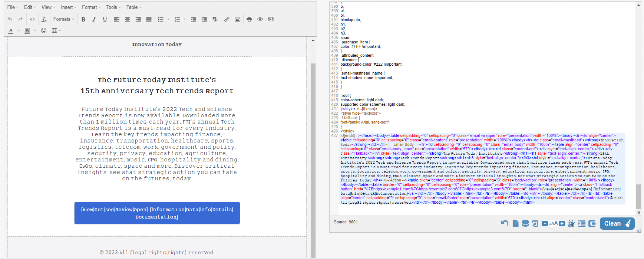Align text left
This screenshot has height=259, width=644.
coord(117,19)
